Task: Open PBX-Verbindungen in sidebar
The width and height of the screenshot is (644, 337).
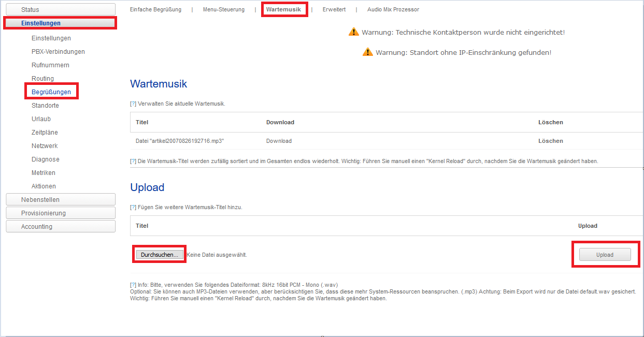Action: (x=58, y=52)
